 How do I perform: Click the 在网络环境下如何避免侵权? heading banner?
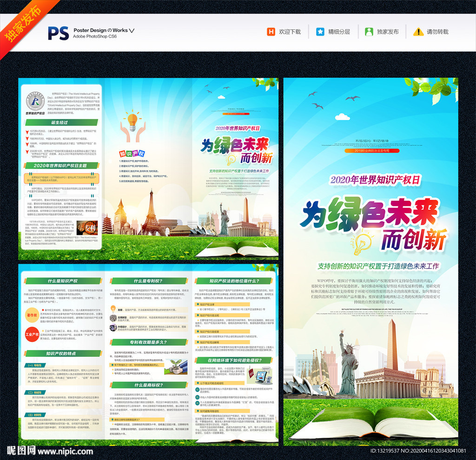point(235,360)
